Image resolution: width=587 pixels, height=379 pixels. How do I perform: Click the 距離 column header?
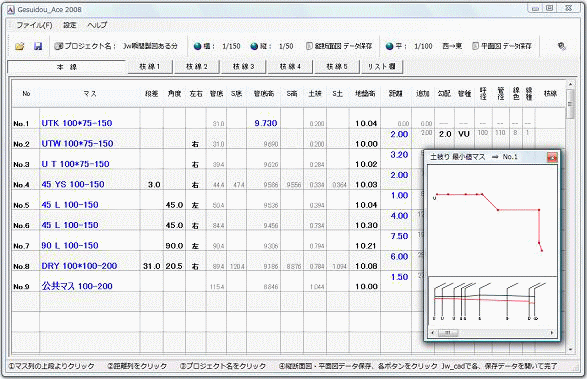(396, 94)
